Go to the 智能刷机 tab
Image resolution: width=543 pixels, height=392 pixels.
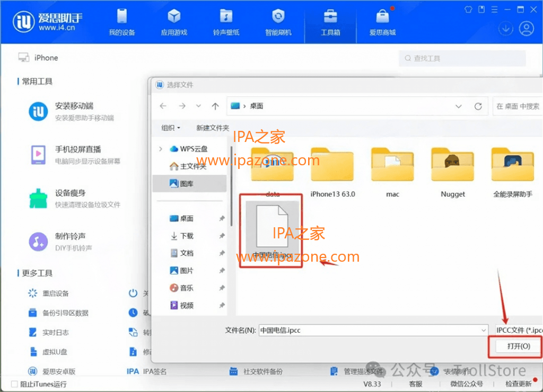[278, 22]
